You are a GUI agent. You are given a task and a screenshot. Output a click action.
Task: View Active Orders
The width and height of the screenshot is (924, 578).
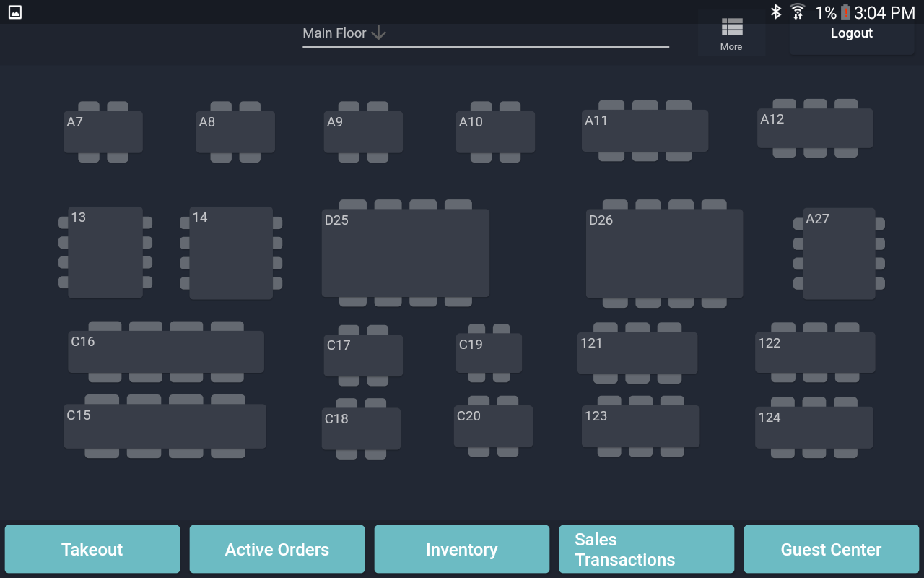(x=277, y=549)
